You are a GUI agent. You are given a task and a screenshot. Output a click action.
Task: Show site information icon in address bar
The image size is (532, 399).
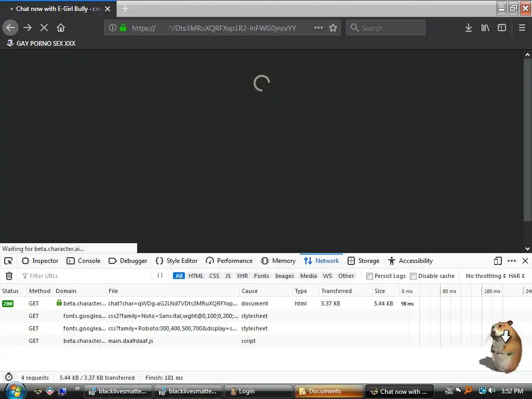click(113, 28)
